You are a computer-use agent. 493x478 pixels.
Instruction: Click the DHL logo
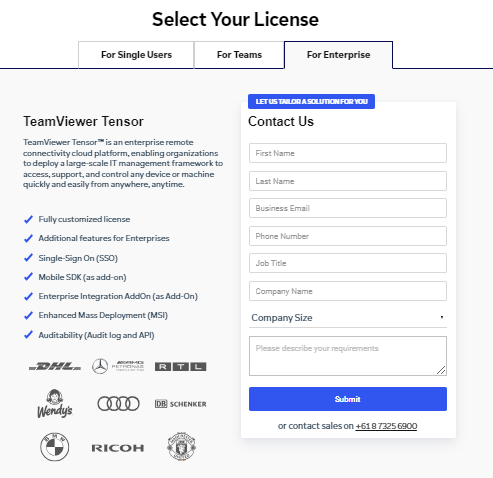(x=55, y=367)
